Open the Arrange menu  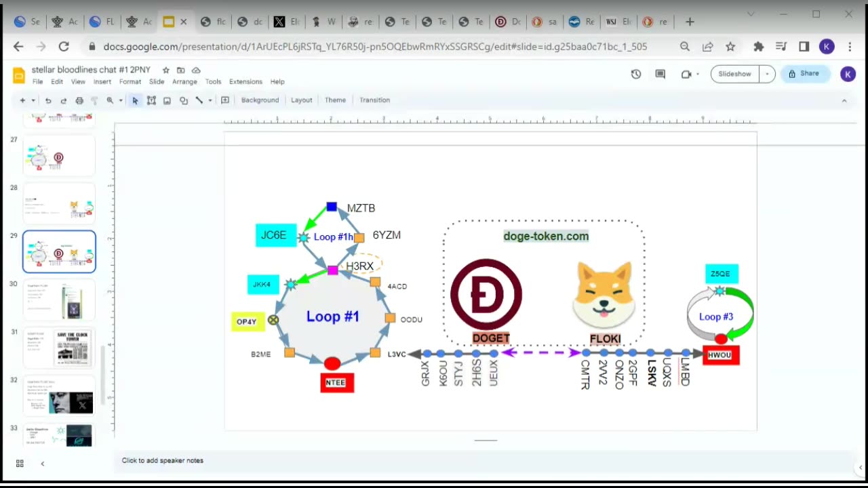point(184,81)
